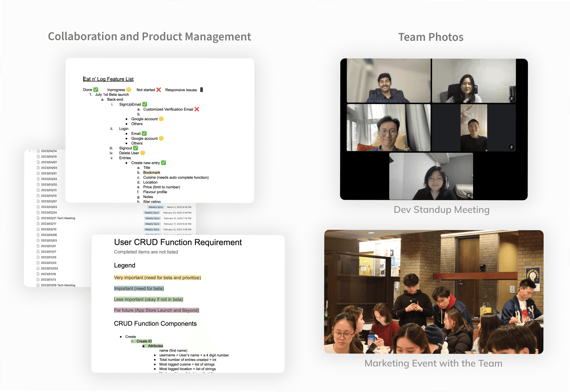Click the phone icon beside Responsive Issues
The width and height of the screenshot is (570, 392).
pyautogui.click(x=202, y=90)
